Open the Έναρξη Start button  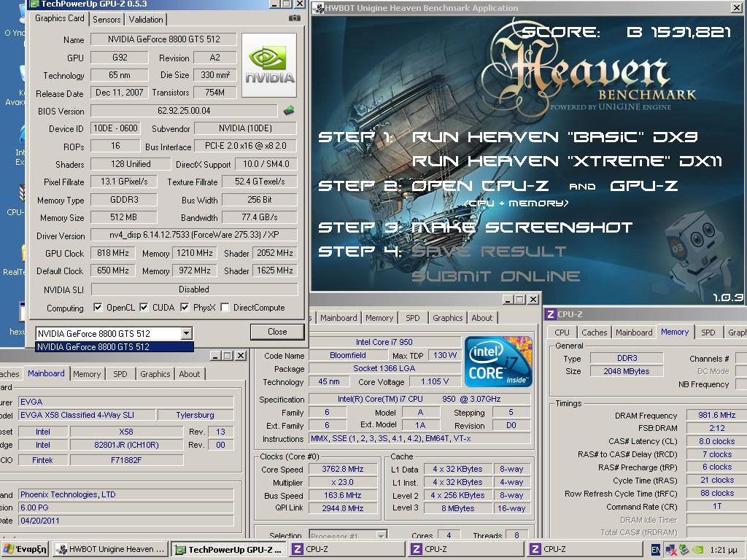[26, 550]
